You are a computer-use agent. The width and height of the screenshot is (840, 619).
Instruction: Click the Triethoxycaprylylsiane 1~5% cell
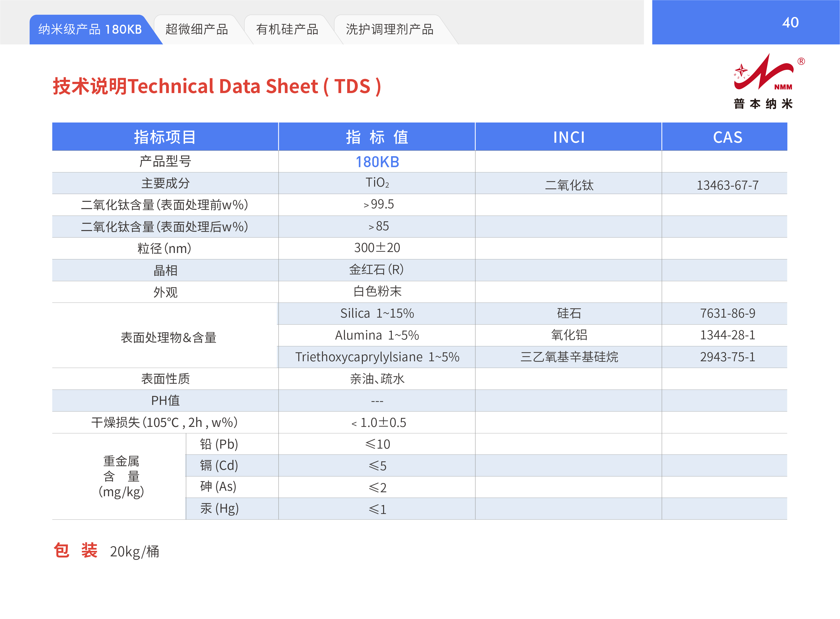click(377, 357)
